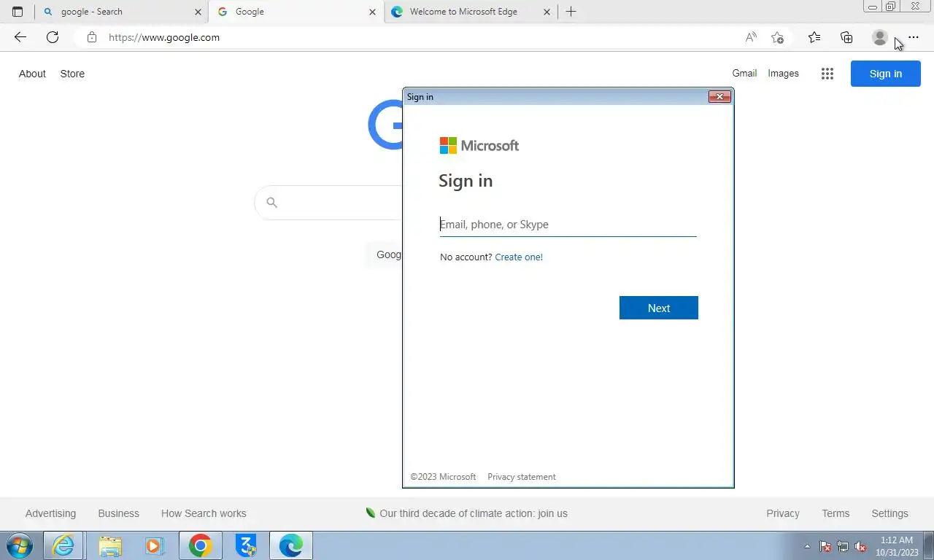Select the Microsoft Edge taskbar icon

click(291, 545)
